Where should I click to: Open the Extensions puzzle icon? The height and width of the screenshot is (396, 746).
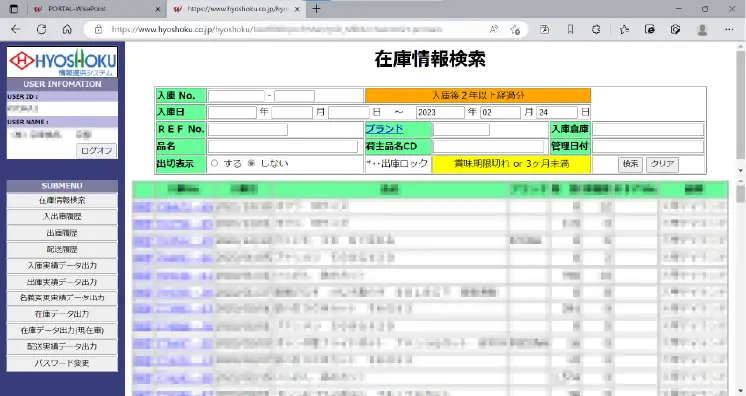click(x=596, y=30)
